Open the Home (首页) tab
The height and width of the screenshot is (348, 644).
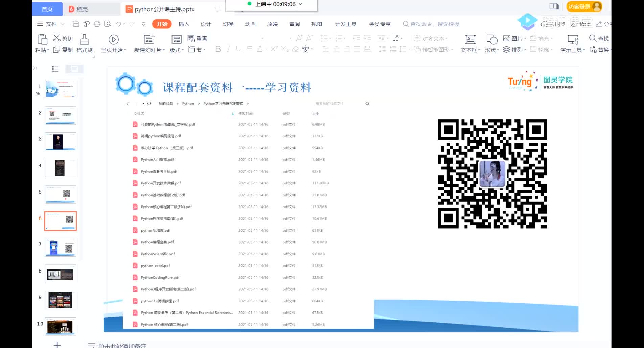coord(47,9)
